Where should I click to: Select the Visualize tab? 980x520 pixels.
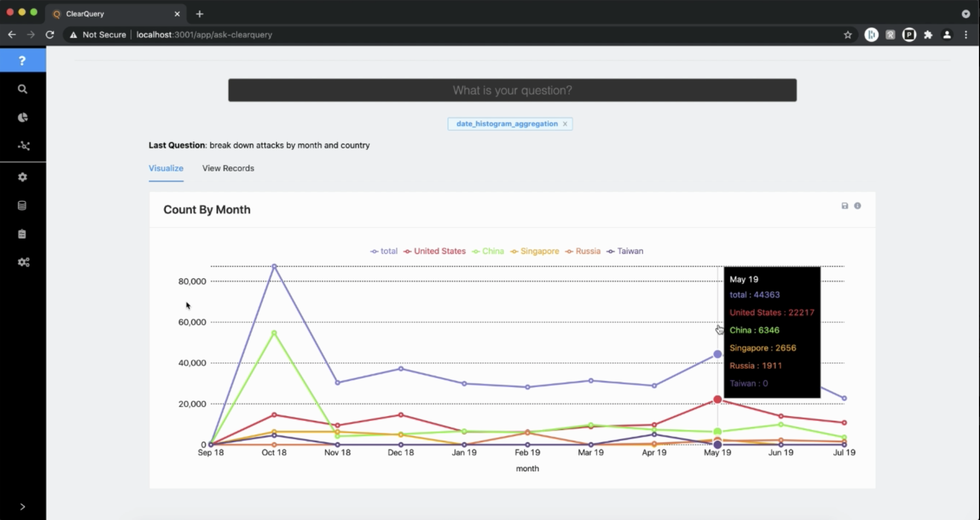(166, 168)
